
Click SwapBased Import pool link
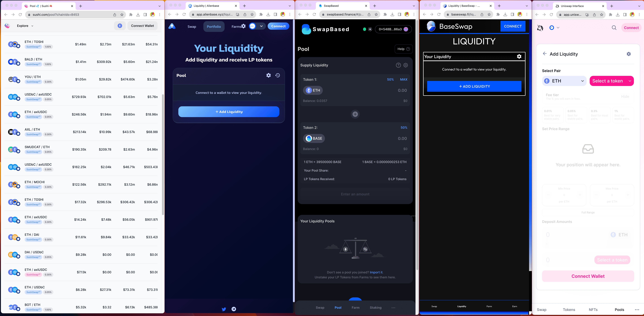tap(376, 272)
